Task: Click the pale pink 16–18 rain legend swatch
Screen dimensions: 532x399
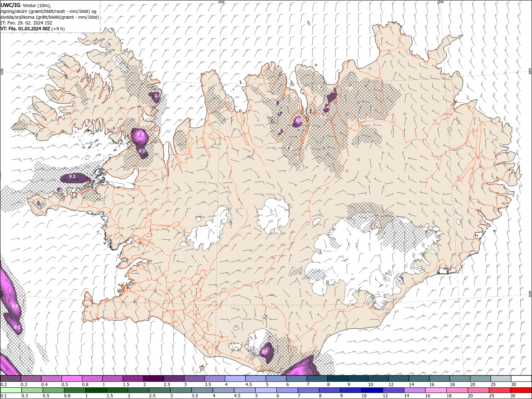Action: [x=436, y=390]
